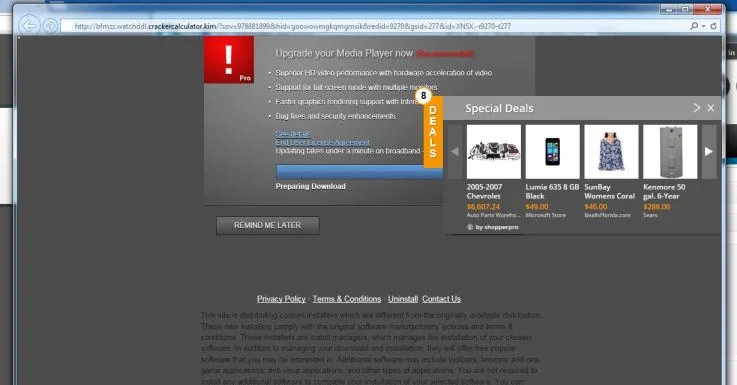737x385 pixels.
Task: Maximize the browser window
Action: click(x=685, y=9)
